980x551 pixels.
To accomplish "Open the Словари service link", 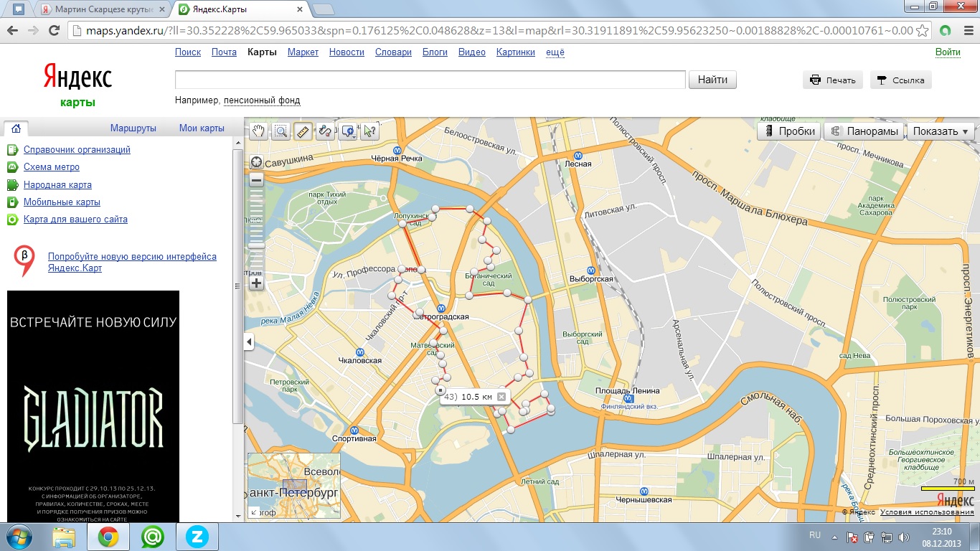I will 393,52.
